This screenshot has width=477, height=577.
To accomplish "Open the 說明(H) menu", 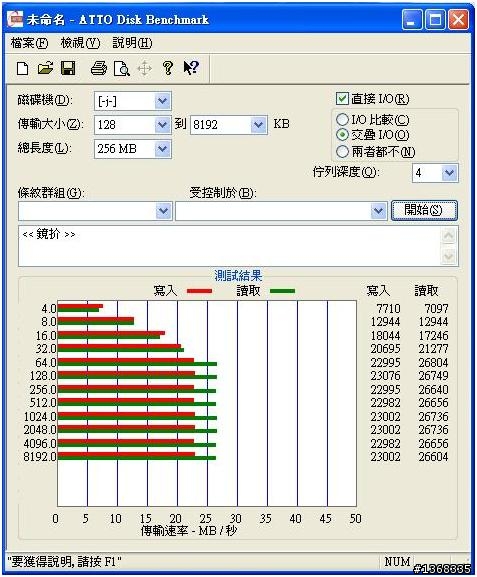I will point(132,43).
